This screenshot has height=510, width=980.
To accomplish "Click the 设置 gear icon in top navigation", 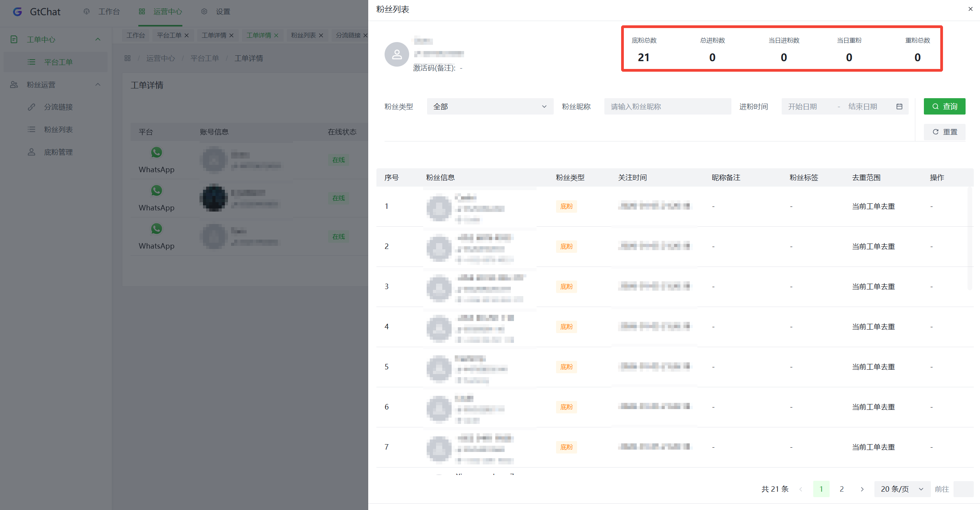I will (204, 12).
